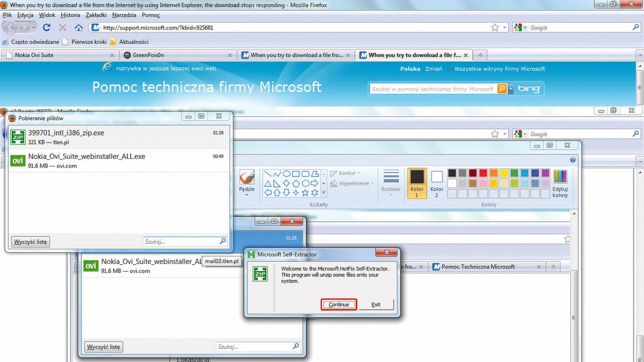Open the Plik menu
This screenshot has height=362, width=644.
(7, 15)
